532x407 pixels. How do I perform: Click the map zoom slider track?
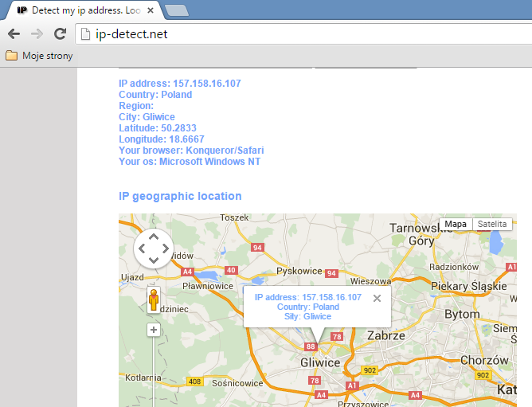coord(154,372)
